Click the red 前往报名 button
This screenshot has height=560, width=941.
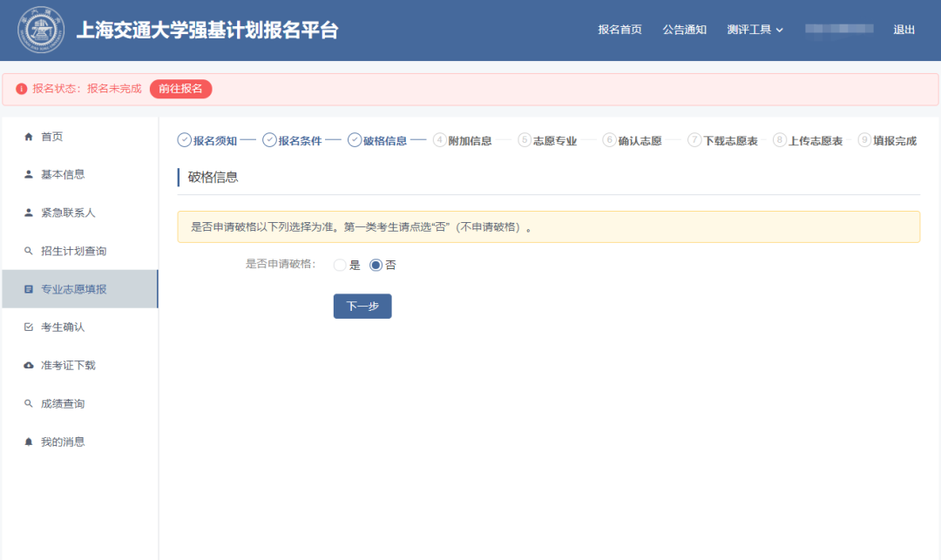(180, 89)
